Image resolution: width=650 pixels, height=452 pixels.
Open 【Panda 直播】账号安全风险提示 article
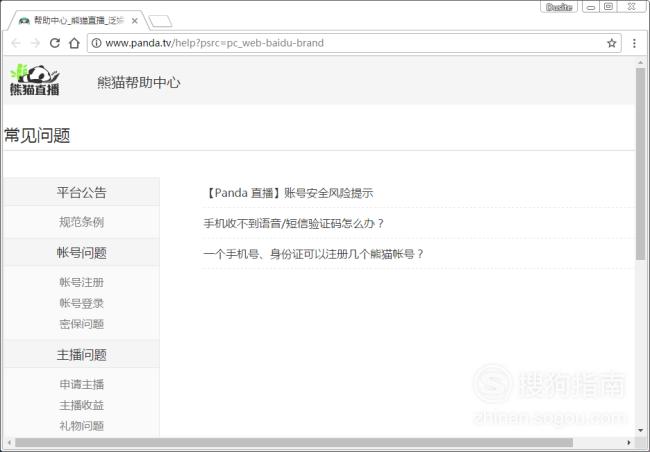click(289, 193)
